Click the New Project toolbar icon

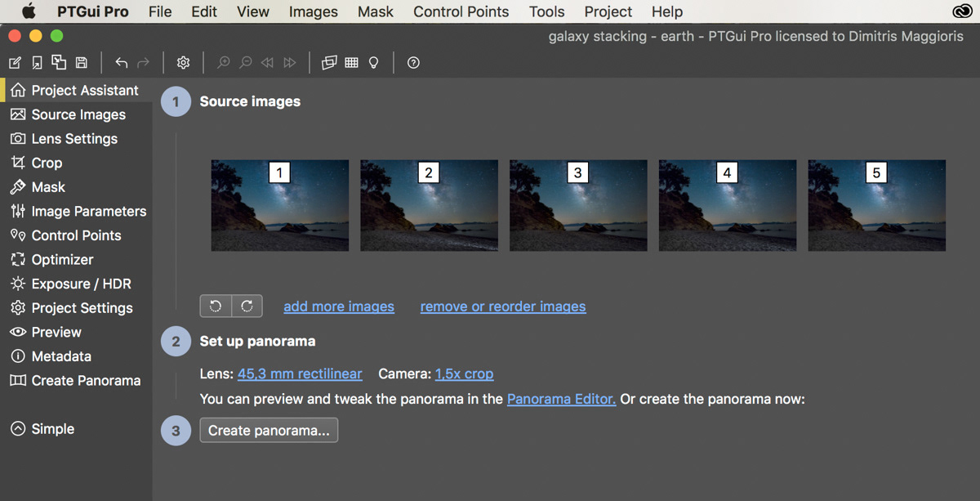click(x=15, y=63)
